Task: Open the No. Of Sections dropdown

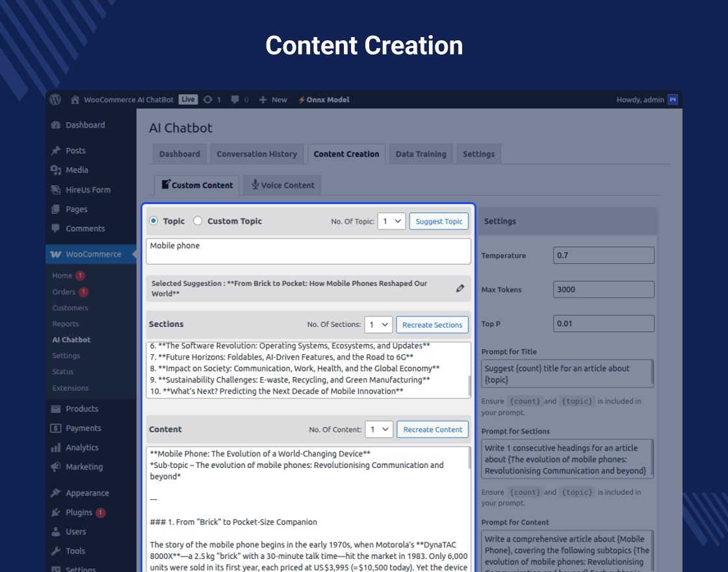Action: coord(378,324)
